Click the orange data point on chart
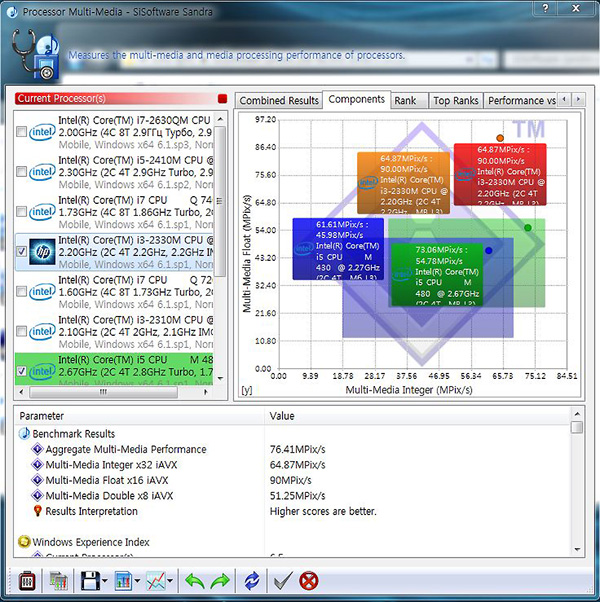Viewport: 600px width, 602px height. [500, 138]
